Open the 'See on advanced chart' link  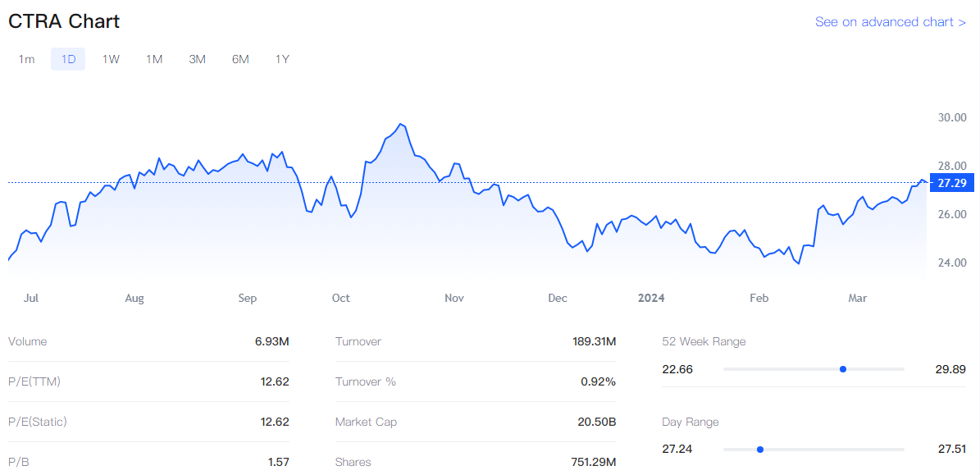(890, 22)
